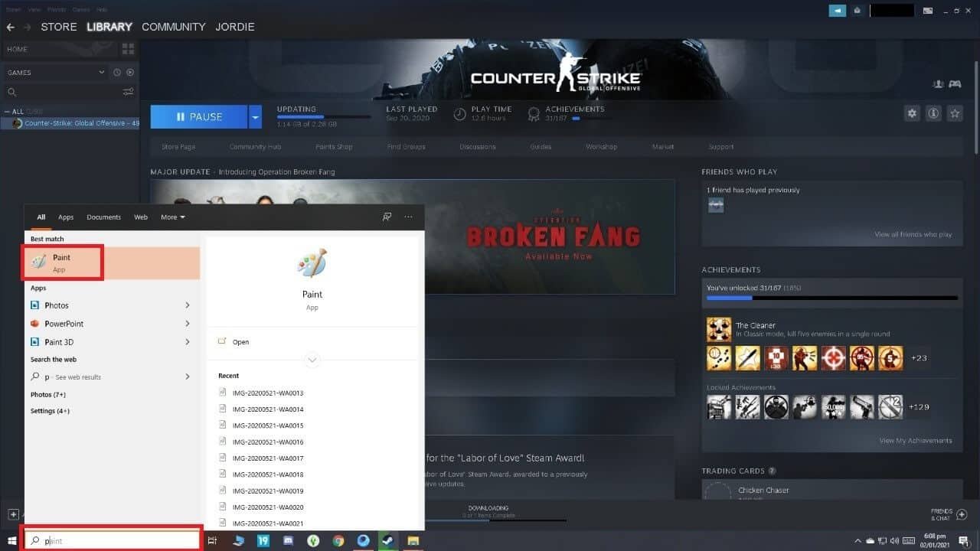Open search feedback icon in search panel

pyautogui.click(x=387, y=217)
